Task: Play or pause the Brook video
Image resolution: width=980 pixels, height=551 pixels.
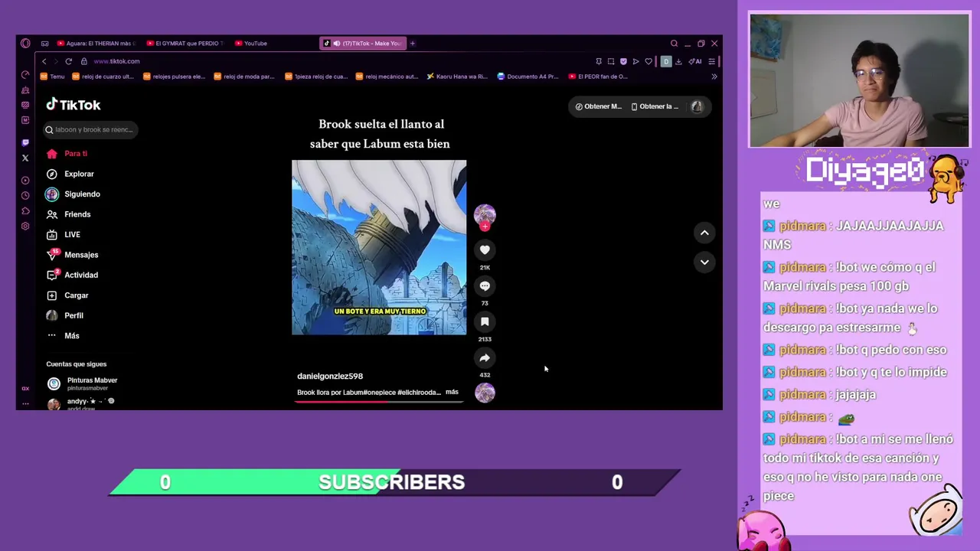Action: pyautogui.click(x=379, y=247)
